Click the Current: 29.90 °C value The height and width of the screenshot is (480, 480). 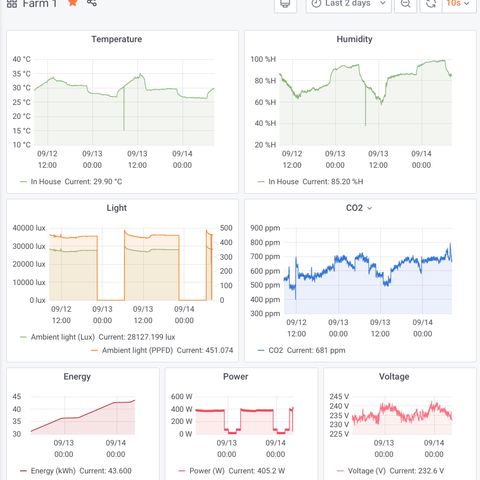pyautogui.click(x=93, y=182)
